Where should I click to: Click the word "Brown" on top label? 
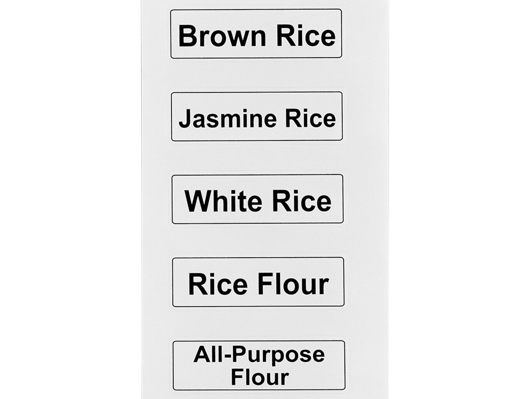[222, 36]
